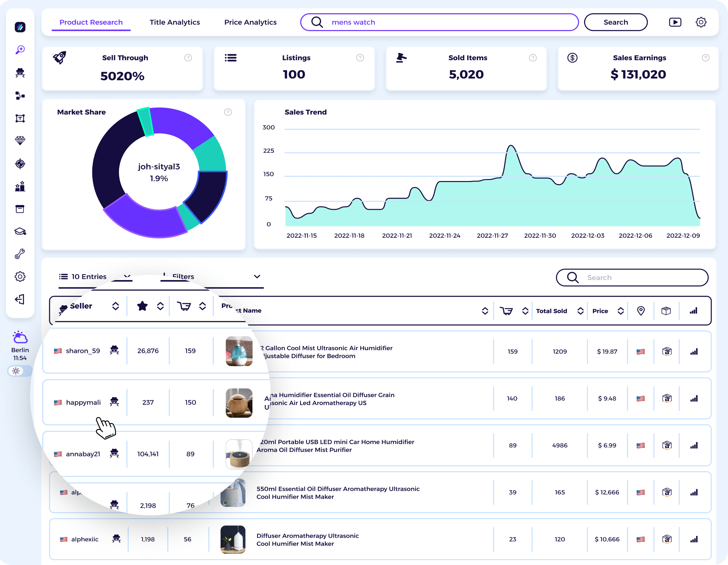Open seller happymali
Viewport: 728px width, 565px height.
click(x=83, y=403)
